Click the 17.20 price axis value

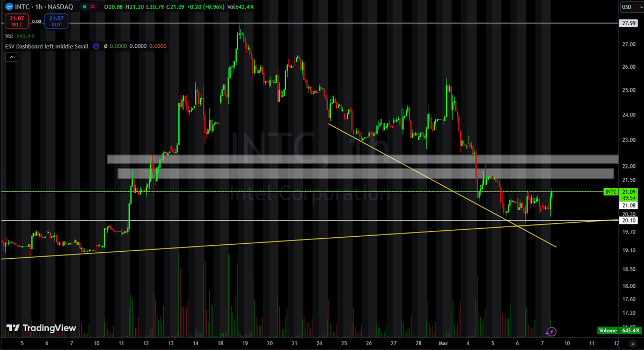(x=629, y=313)
